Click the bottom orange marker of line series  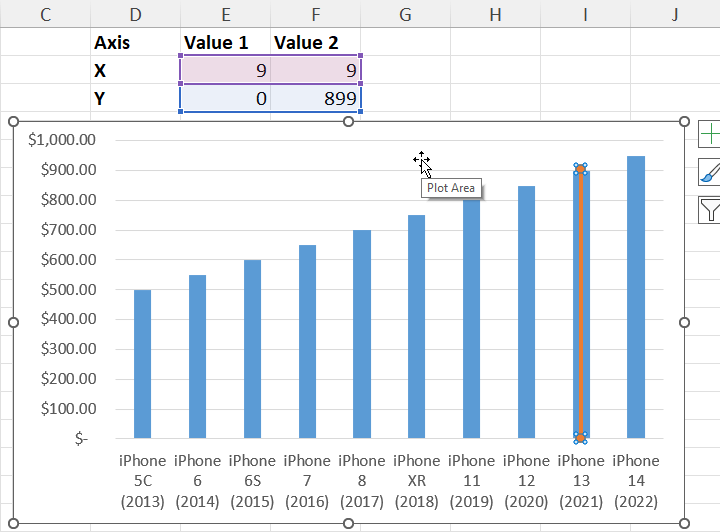(580, 438)
